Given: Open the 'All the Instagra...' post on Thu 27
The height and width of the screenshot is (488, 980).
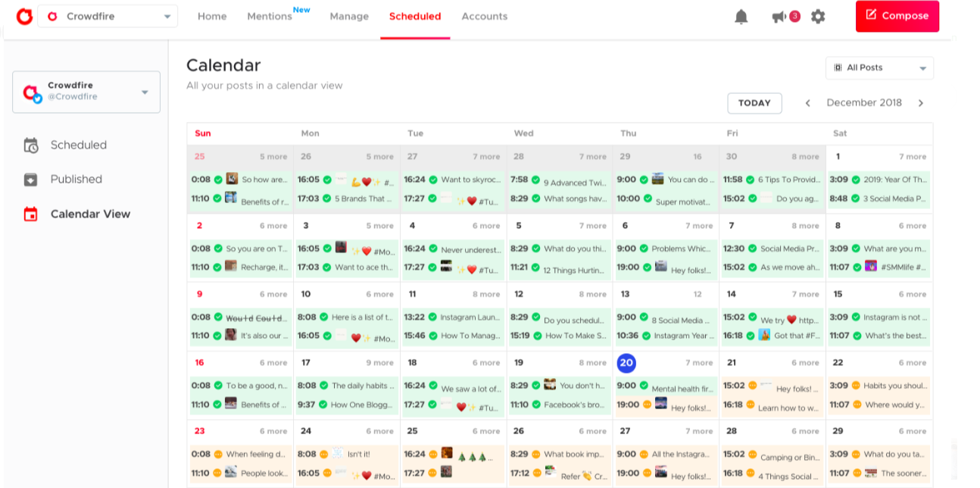Looking at the screenshot, I should (666, 455).
